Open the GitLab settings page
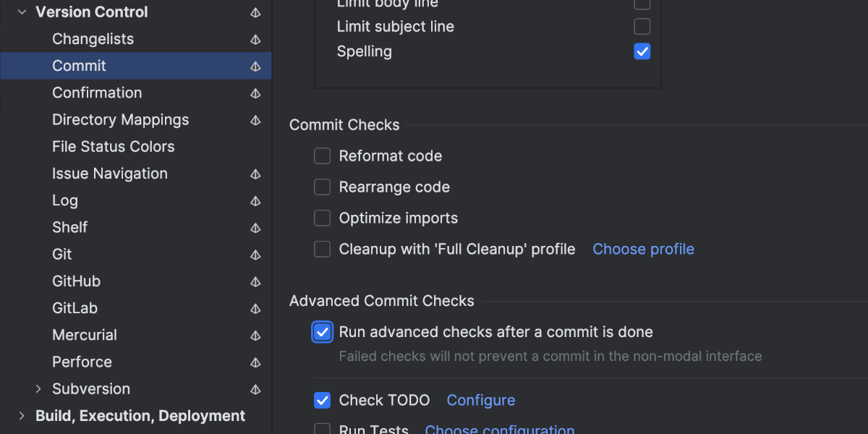Screen dimensions: 868x434 click(75, 308)
